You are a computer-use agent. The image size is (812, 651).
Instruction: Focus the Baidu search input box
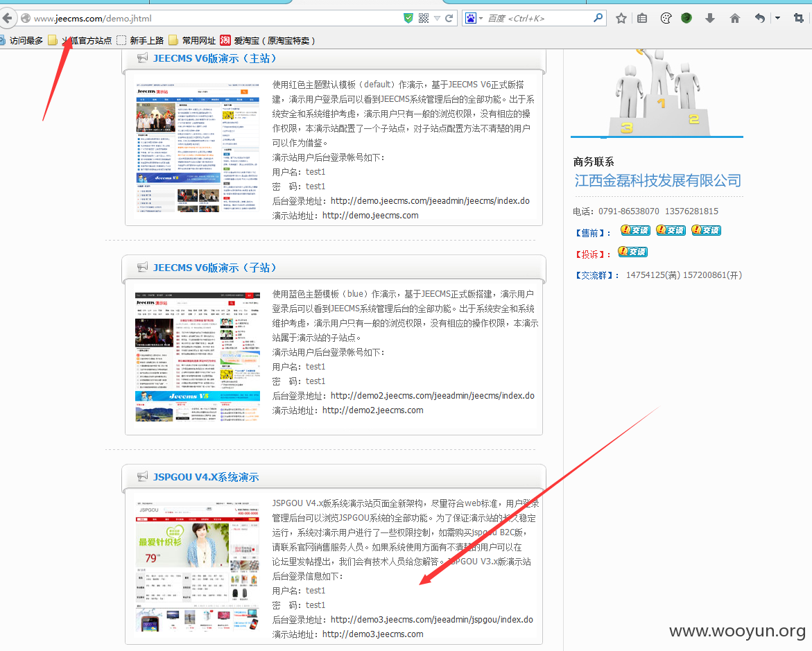click(x=539, y=19)
